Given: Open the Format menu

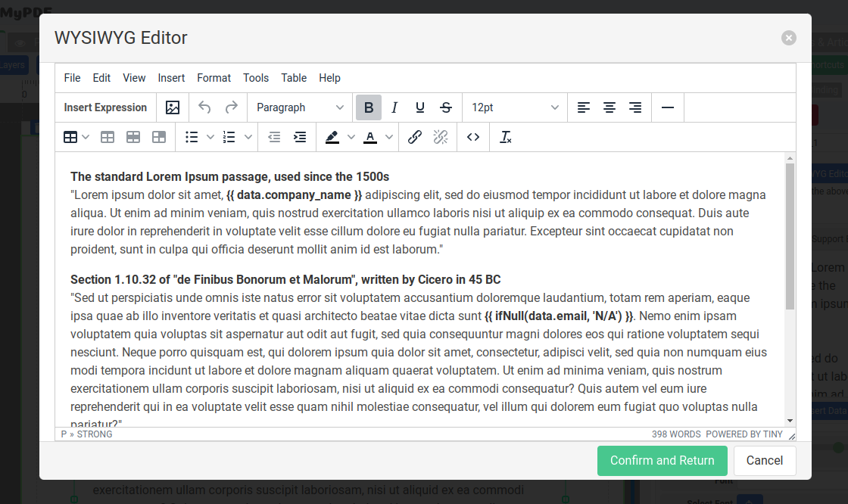Looking at the screenshot, I should [x=214, y=78].
